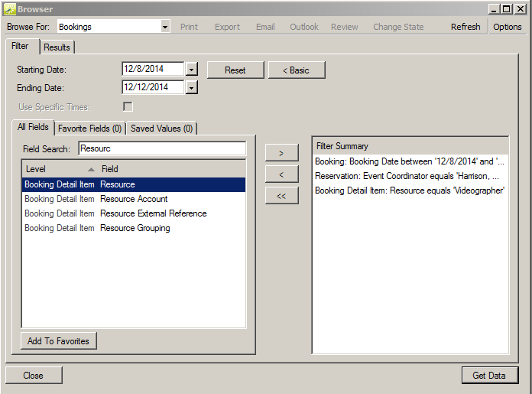Viewport: 532px width, 394px height.
Task: Open Options in the toolbar
Action: pyautogui.click(x=508, y=27)
